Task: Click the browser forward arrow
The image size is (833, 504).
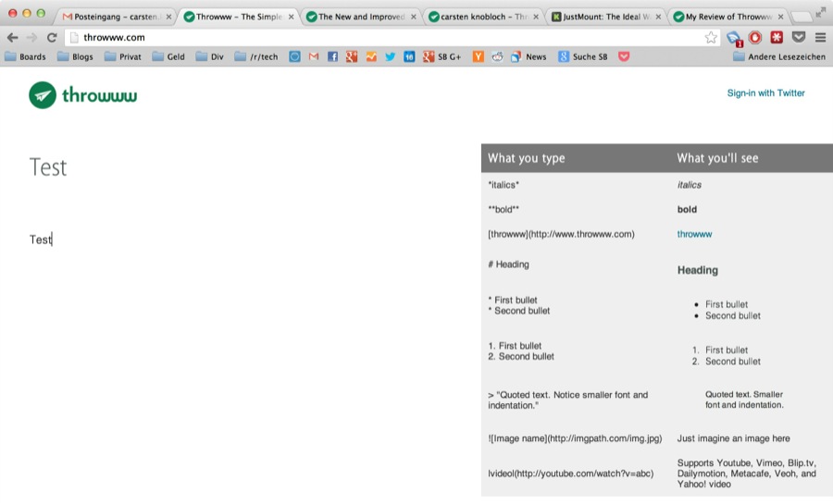Action: (x=31, y=38)
